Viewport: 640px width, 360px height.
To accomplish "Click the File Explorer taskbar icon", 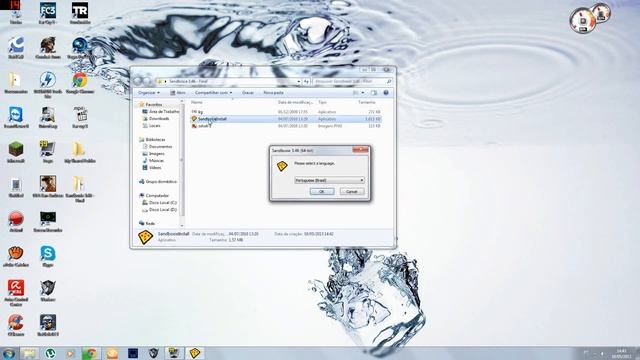I will (29, 353).
